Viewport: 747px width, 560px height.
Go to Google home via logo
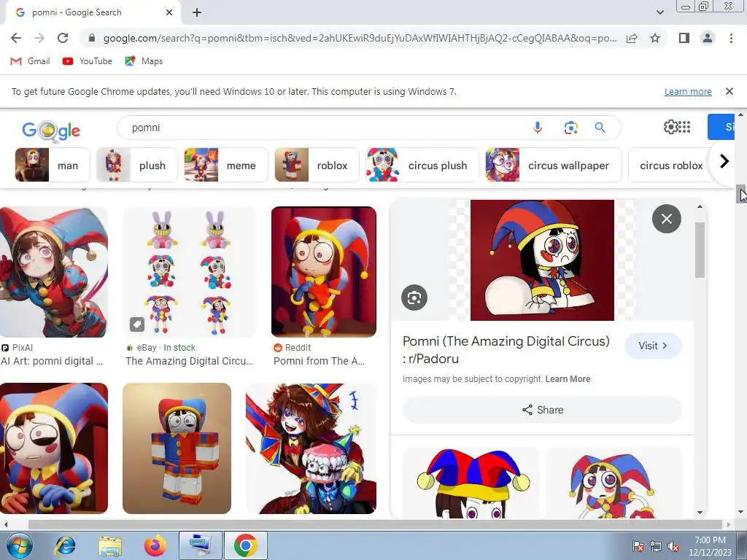(51, 131)
